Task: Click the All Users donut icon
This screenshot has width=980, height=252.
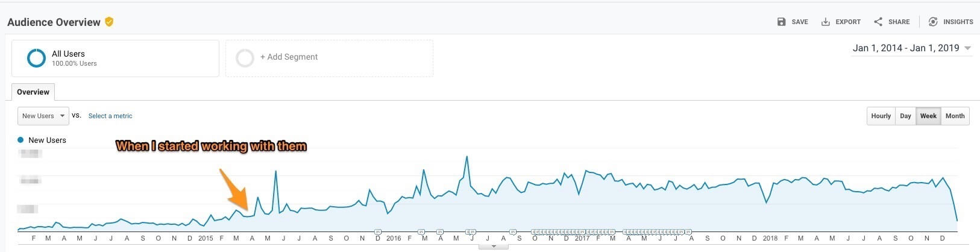Action: coord(36,58)
